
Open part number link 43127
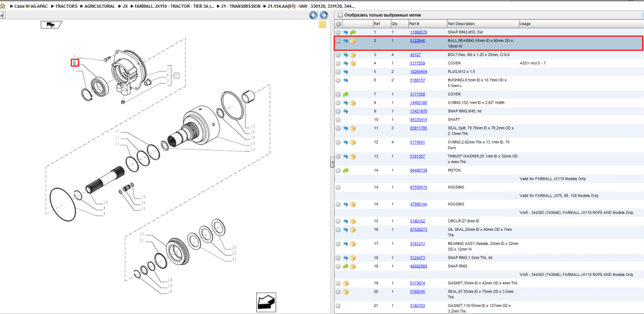tap(415, 55)
